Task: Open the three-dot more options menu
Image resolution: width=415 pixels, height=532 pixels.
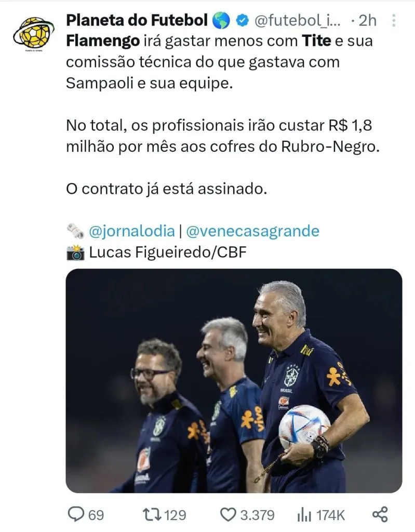Action: click(x=394, y=21)
